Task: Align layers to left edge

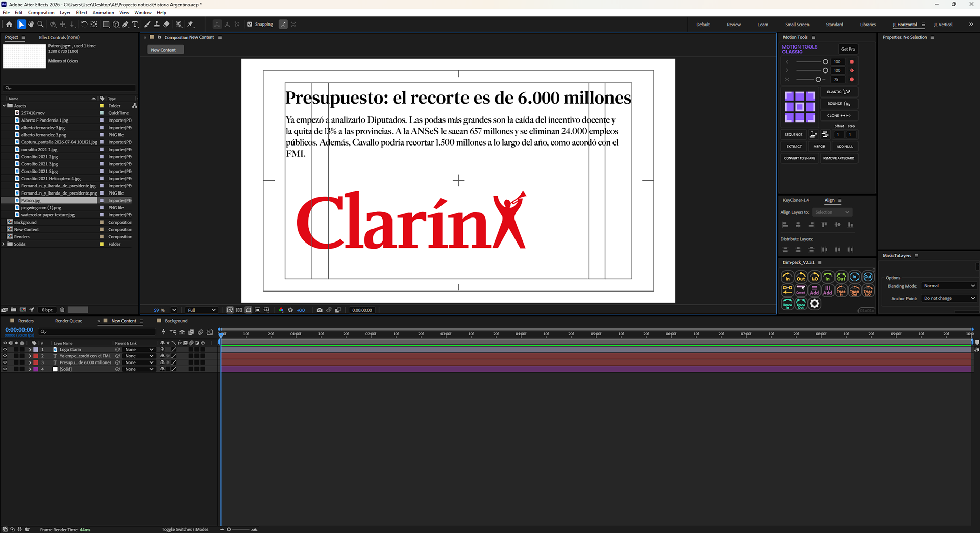Action: pos(785,225)
